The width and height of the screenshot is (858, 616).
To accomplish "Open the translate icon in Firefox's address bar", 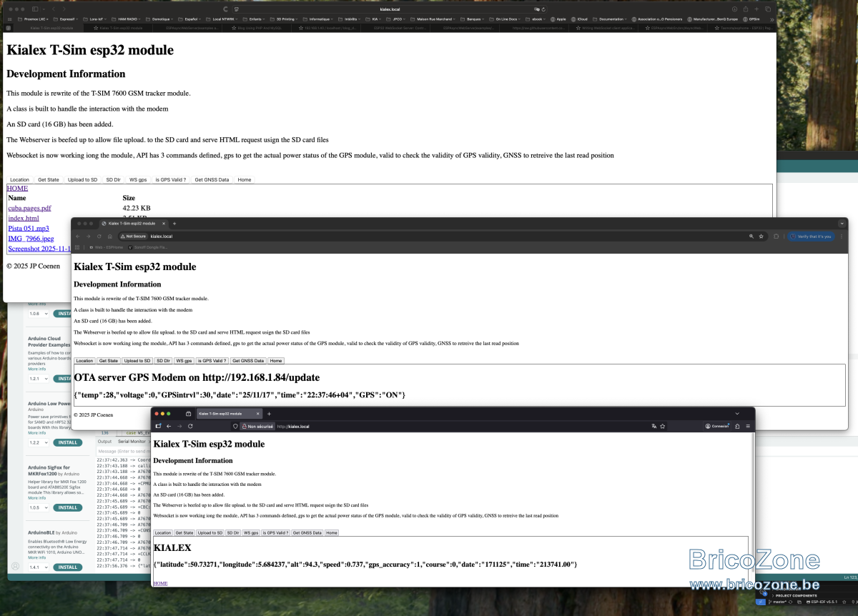I will 654,426.
